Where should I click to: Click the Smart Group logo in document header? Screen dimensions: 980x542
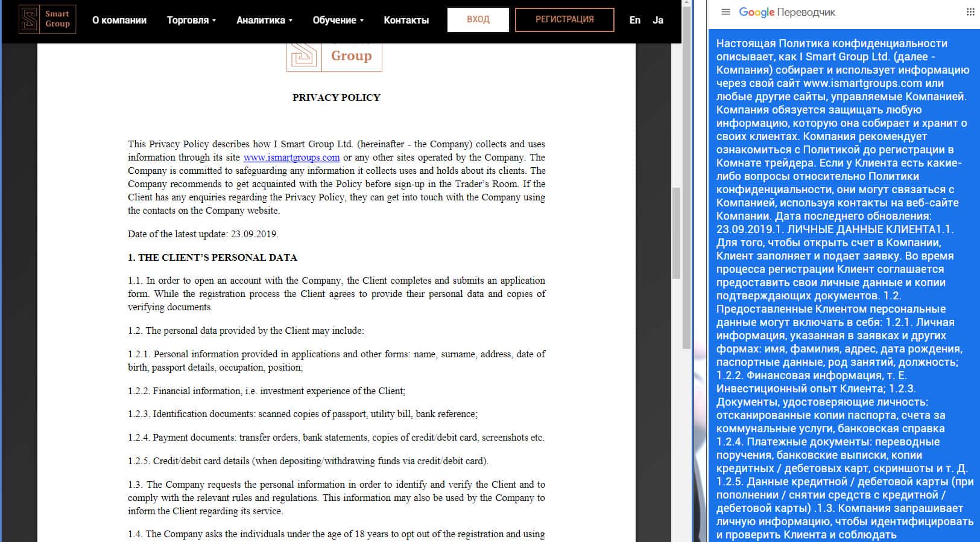(x=334, y=56)
